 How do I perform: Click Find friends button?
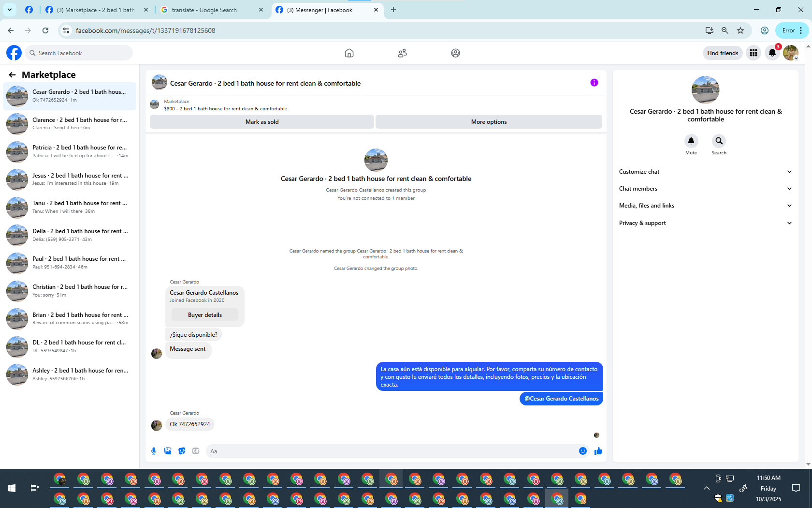pos(723,53)
